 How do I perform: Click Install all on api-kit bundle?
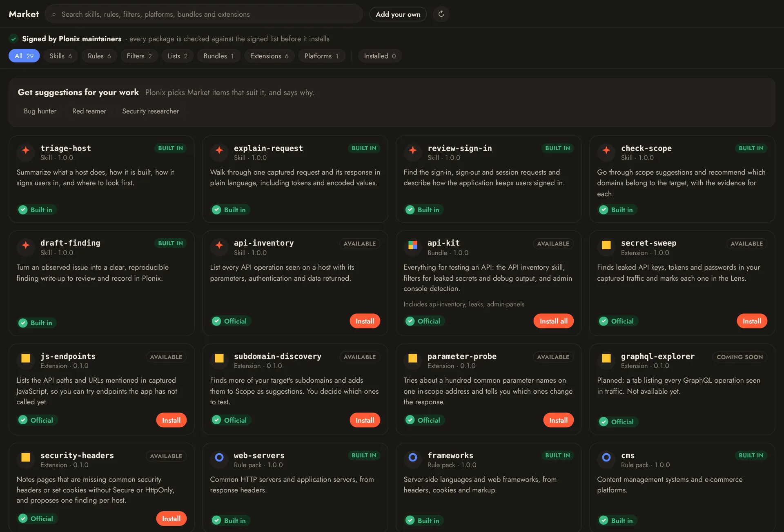[x=553, y=321]
